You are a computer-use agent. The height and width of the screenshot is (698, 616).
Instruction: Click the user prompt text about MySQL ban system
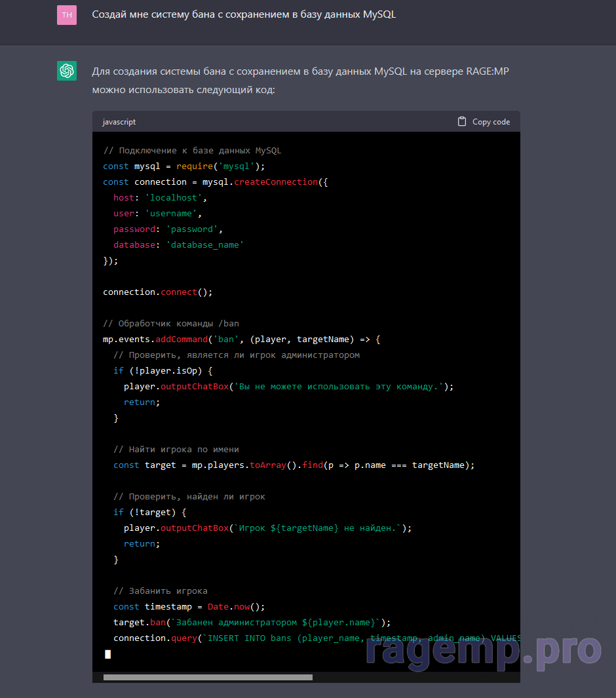(x=244, y=14)
